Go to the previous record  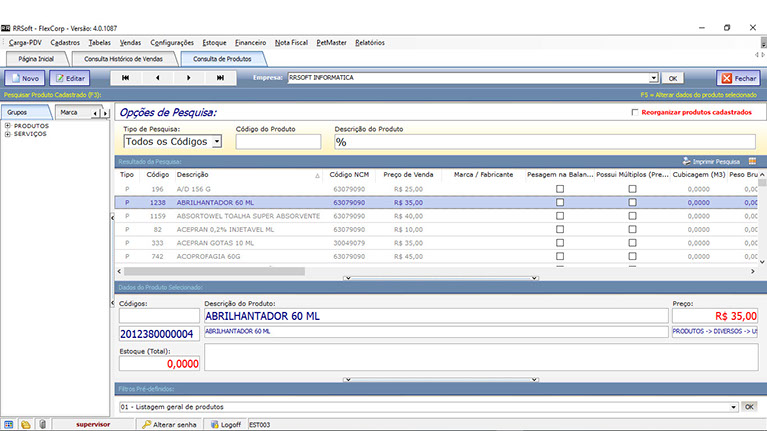pos(157,77)
